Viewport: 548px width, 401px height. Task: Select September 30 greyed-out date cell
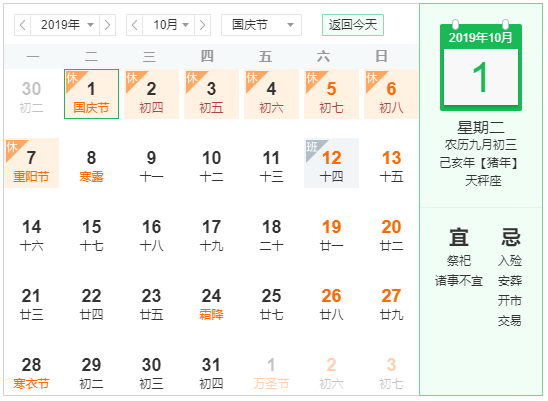31,94
